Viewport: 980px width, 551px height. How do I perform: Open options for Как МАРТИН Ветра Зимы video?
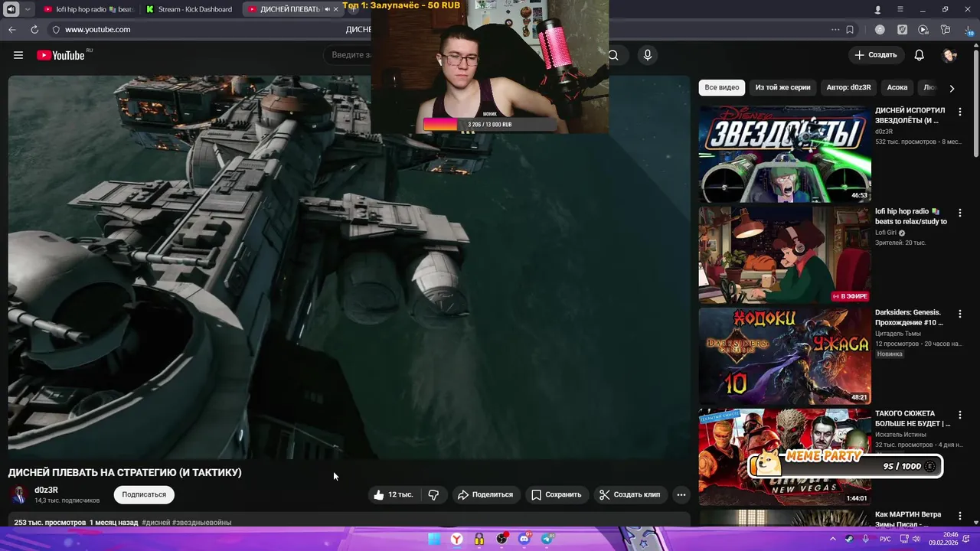(x=959, y=516)
